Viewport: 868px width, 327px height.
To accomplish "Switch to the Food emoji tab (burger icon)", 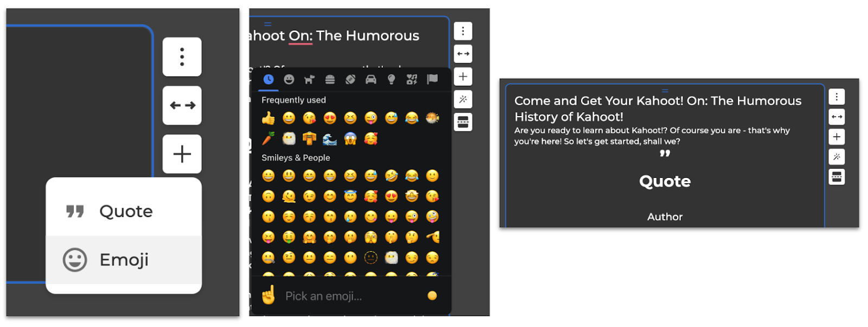I will tap(330, 80).
